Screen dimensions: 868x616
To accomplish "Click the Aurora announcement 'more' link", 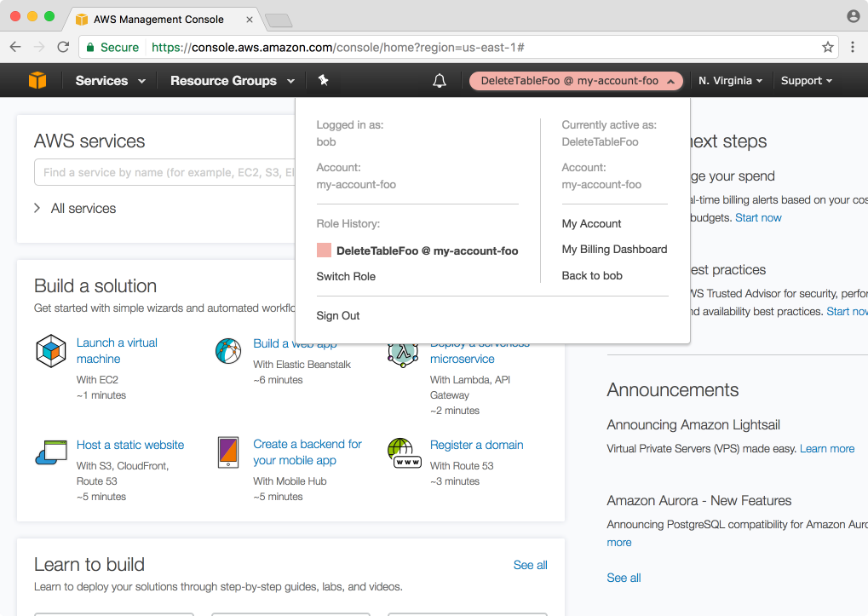I will [619, 543].
